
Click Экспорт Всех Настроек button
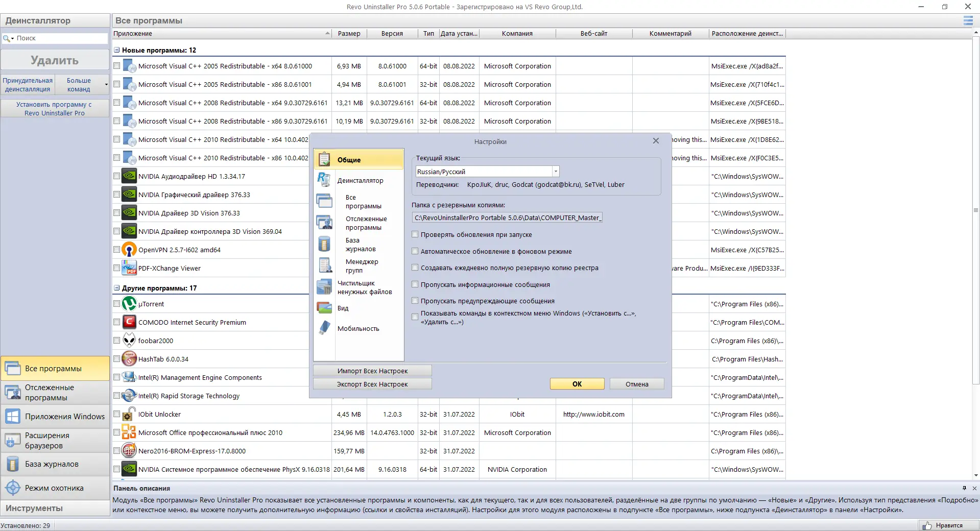372,384
